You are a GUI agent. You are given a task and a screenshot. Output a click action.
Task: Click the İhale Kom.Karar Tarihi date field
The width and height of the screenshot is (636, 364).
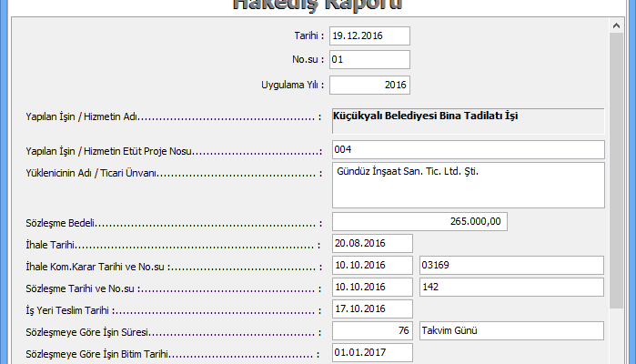coord(371,265)
